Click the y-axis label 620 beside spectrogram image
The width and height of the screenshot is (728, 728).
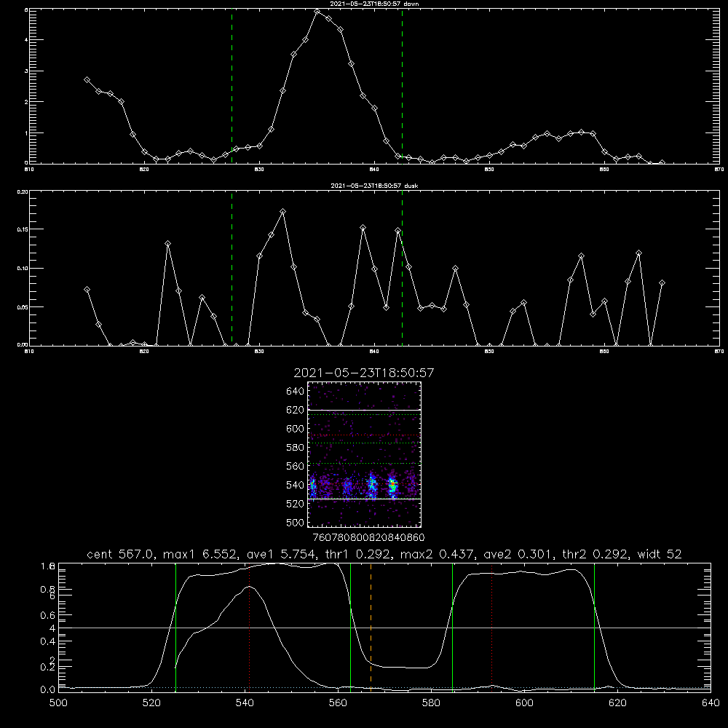(296, 410)
